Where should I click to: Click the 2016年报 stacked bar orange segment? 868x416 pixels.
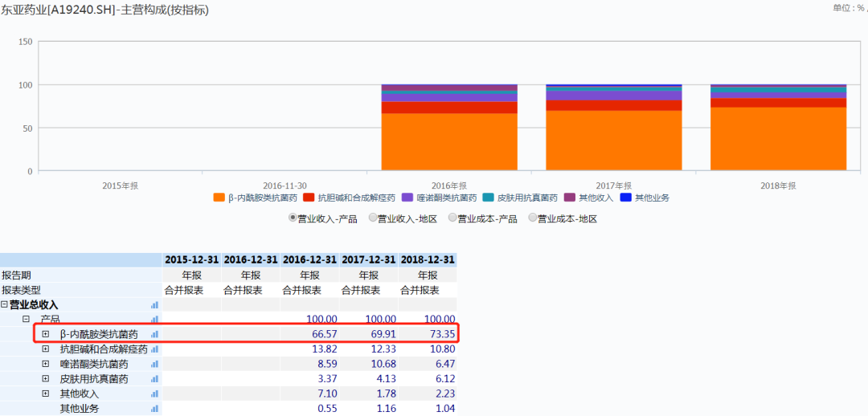[449, 142]
